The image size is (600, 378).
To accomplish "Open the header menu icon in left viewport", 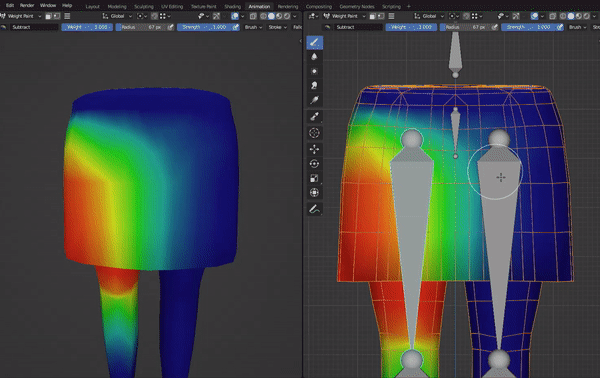I will (x=67, y=16).
